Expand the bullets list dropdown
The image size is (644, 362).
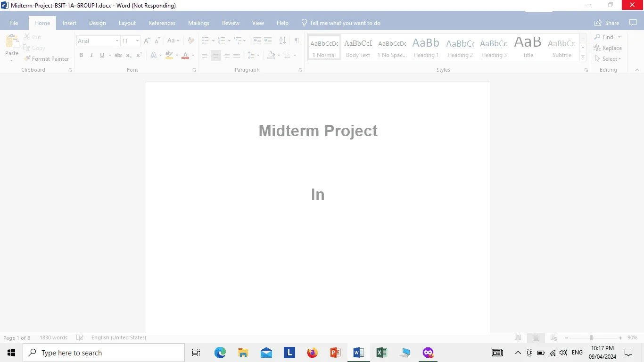tap(213, 41)
